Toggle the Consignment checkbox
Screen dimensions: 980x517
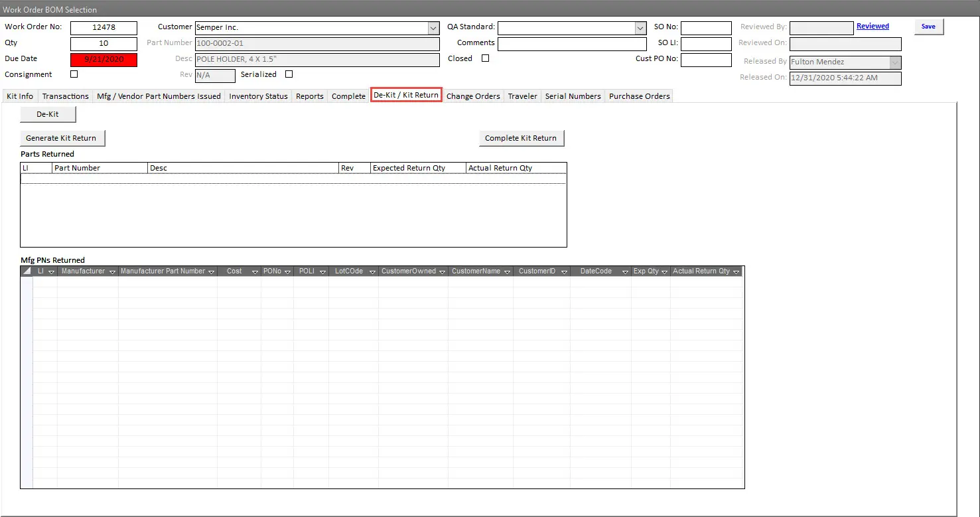(74, 74)
